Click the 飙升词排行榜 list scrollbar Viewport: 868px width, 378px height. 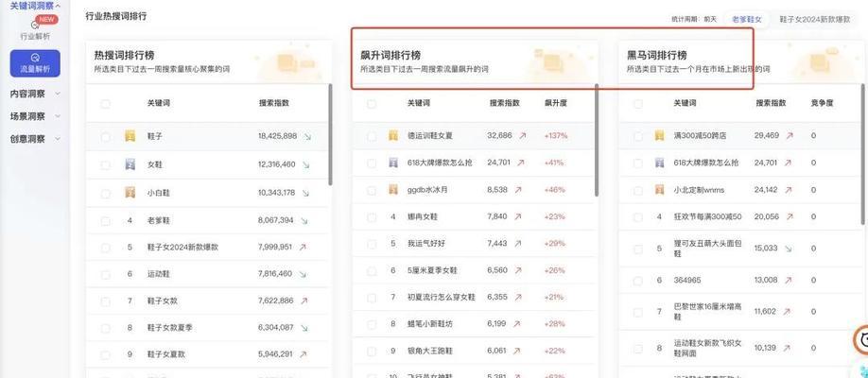click(597, 140)
